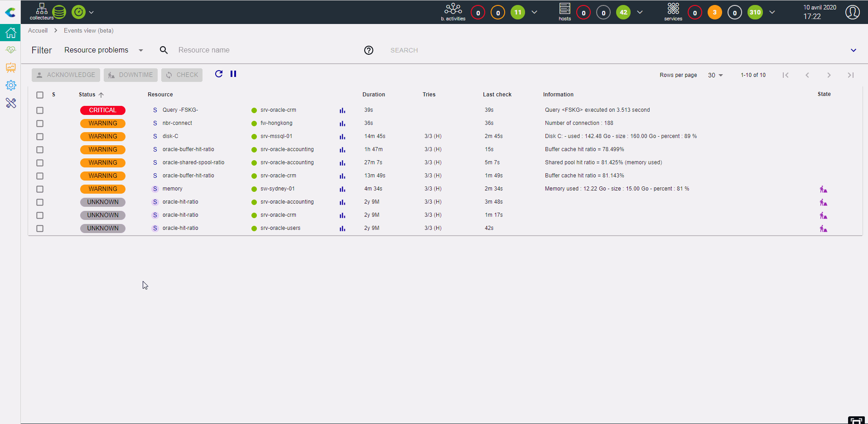
Task: Click the CHECK button
Action: point(182,75)
